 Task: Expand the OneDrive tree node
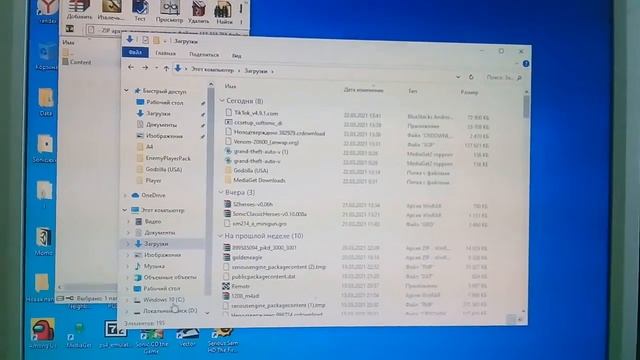(x=126, y=196)
